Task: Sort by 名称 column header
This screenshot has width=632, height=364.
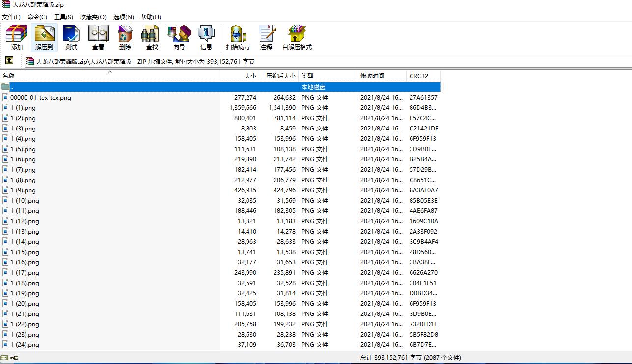Action: pos(9,76)
